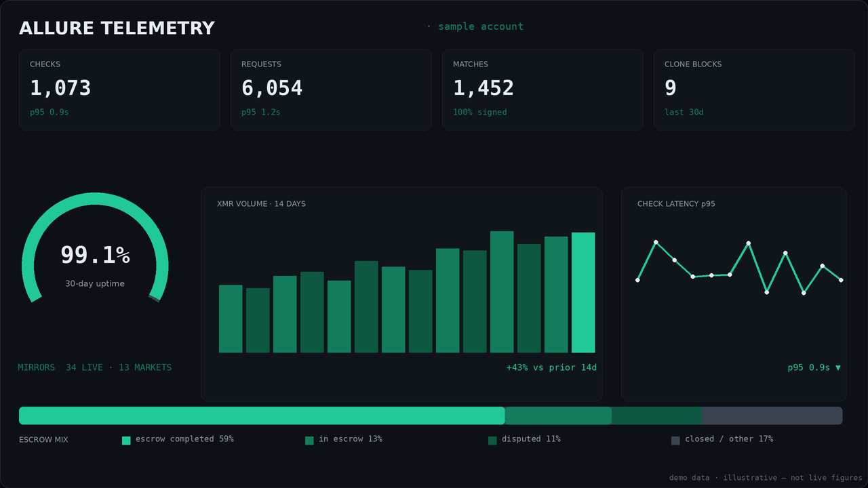Click the "+43% vs prior 14d" note
Screen dimensions: 868x488
tap(551, 367)
